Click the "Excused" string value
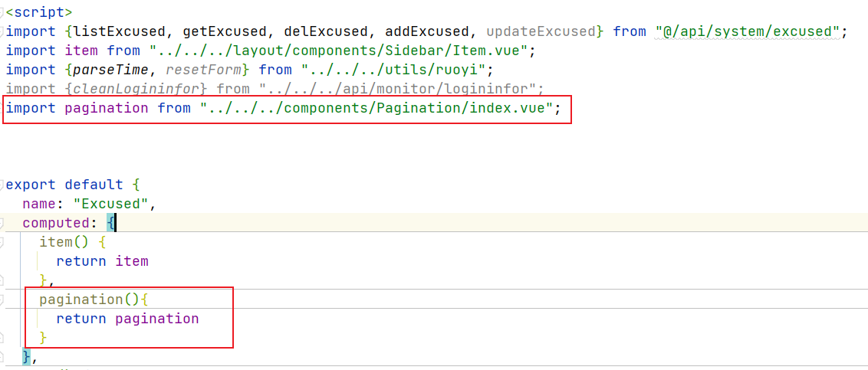The width and height of the screenshot is (868, 370). [x=110, y=204]
